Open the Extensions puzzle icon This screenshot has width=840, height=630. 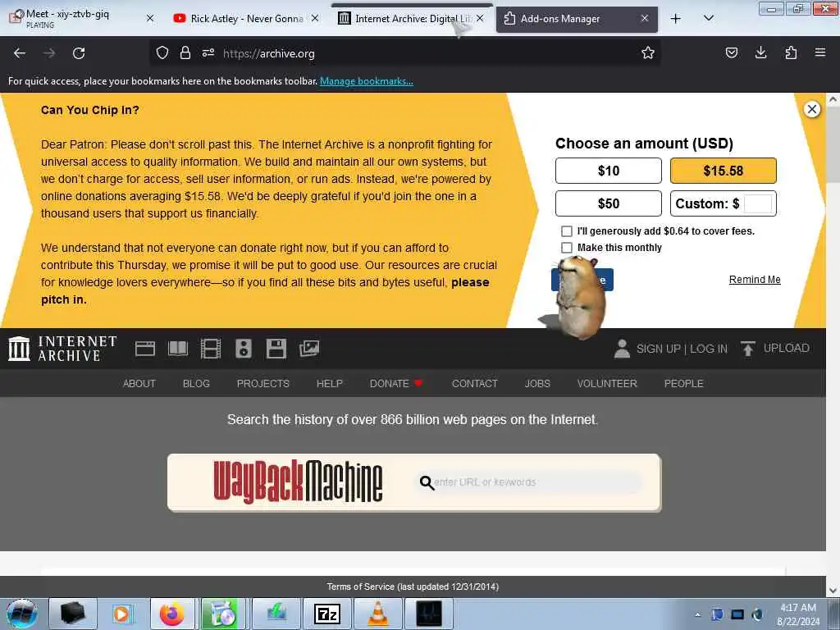tap(791, 53)
